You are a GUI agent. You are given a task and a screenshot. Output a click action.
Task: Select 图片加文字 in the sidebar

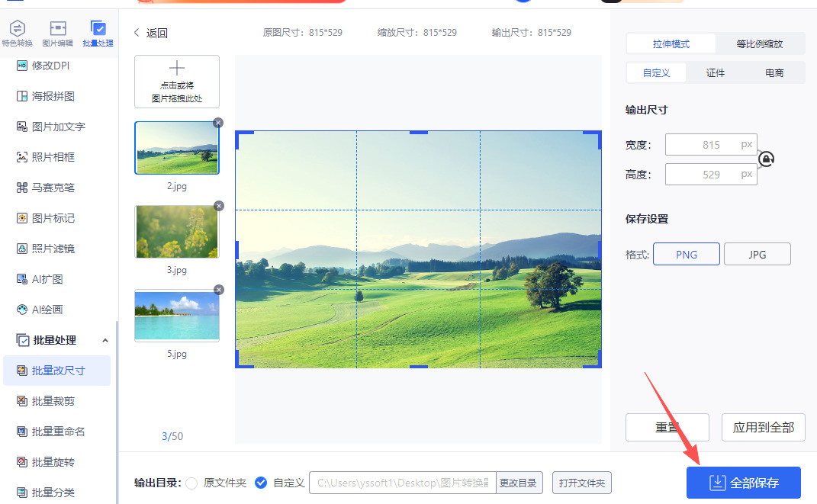[x=51, y=127]
